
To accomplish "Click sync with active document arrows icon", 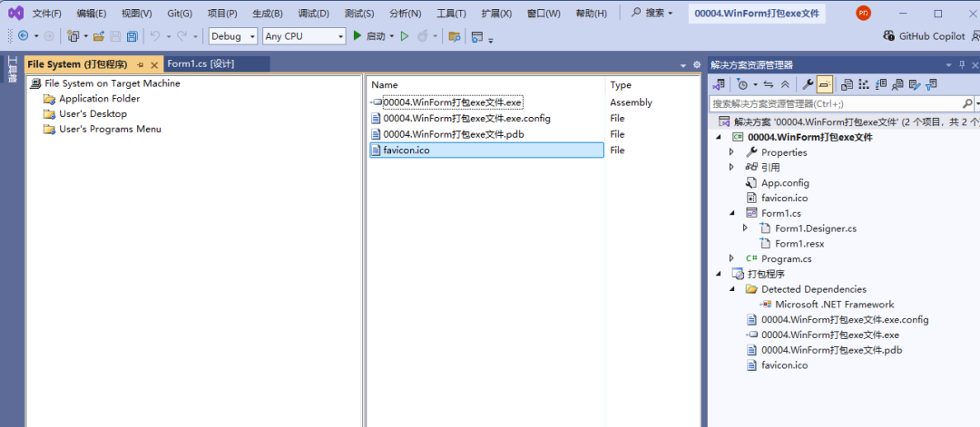I will pos(769,84).
